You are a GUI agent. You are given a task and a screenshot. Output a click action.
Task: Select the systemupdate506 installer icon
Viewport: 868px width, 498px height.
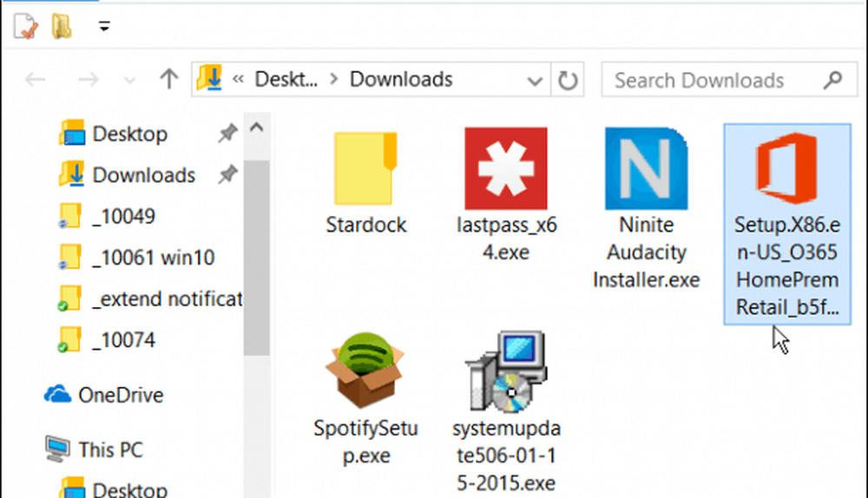(x=506, y=372)
